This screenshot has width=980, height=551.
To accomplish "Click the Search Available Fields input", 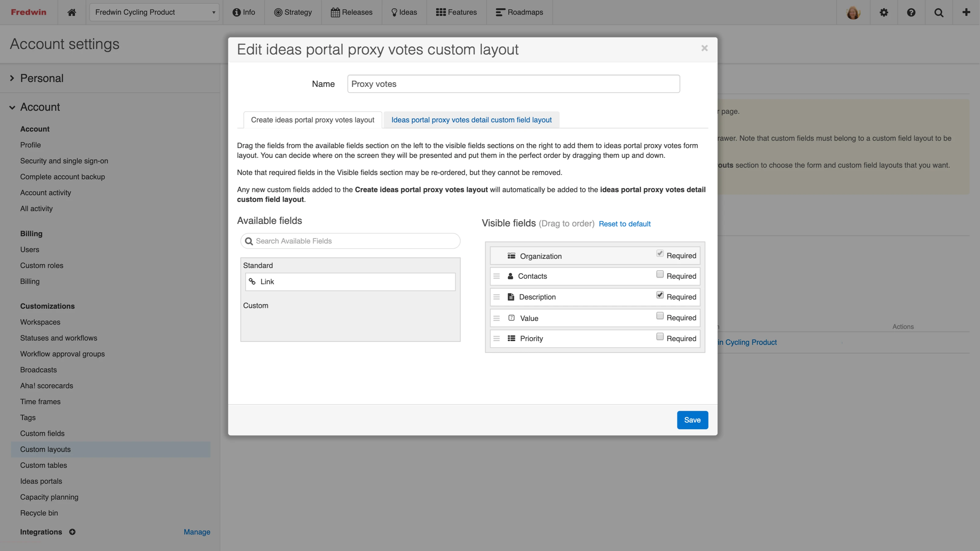I will click(x=350, y=241).
